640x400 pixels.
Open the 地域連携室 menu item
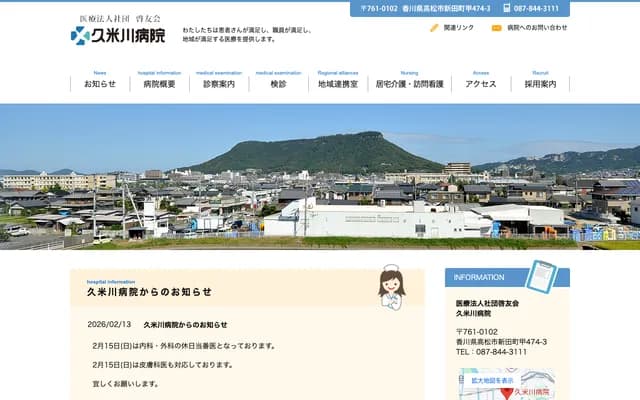click(338, 84)
